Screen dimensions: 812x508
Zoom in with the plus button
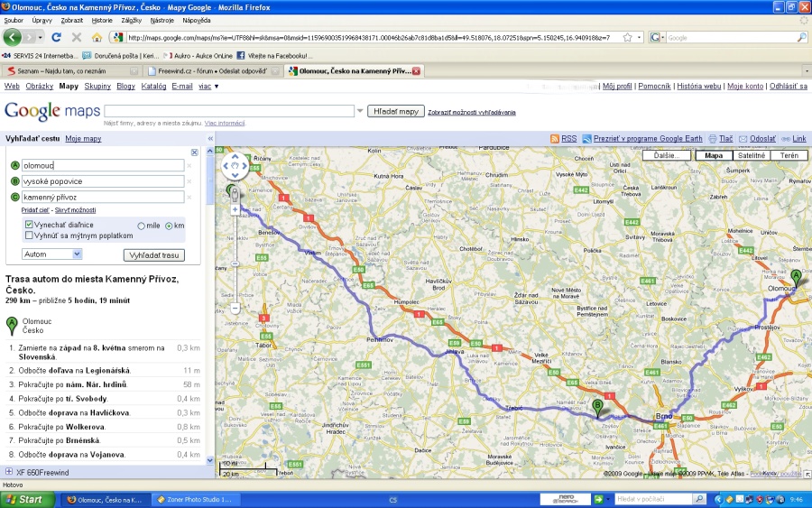pos(235,209)
